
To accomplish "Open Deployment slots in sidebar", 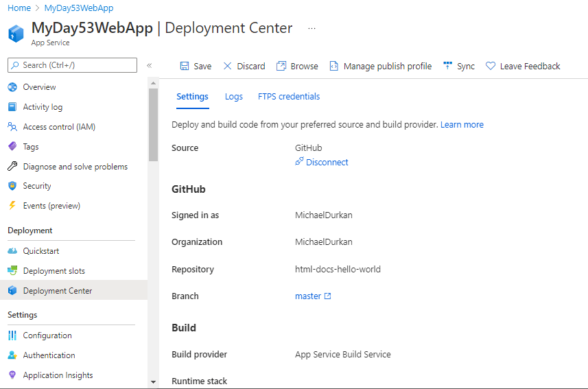I will point(54,271).
